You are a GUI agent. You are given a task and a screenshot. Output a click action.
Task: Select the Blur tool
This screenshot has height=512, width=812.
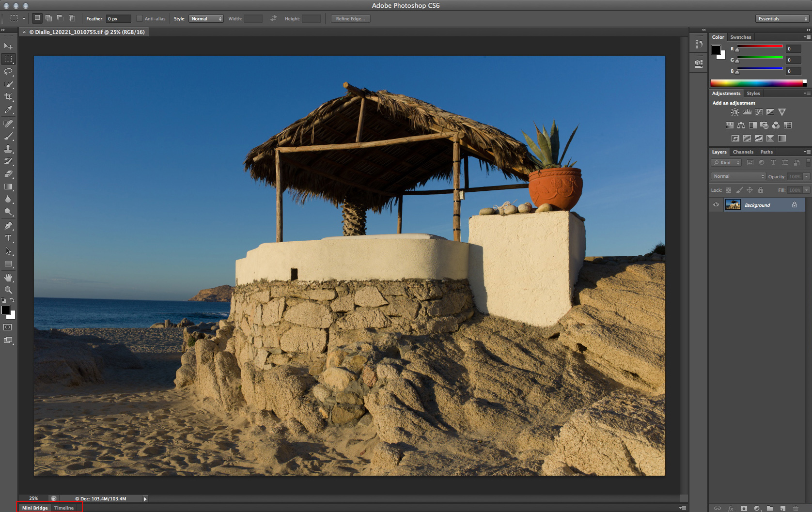8,199
